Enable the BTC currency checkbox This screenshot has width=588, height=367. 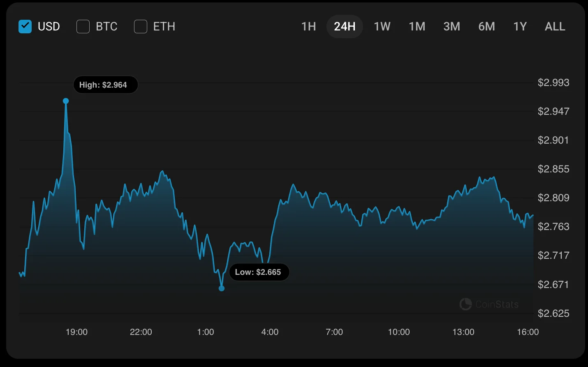coord(83,27)
